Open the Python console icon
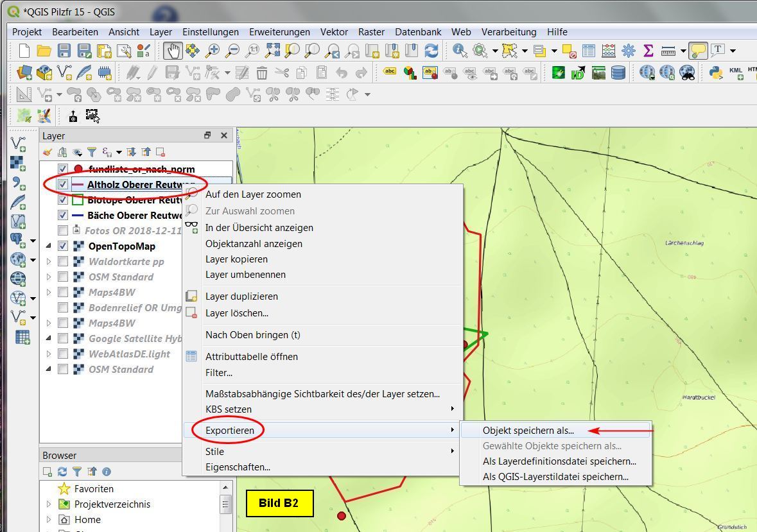 (x=715, y=73)
